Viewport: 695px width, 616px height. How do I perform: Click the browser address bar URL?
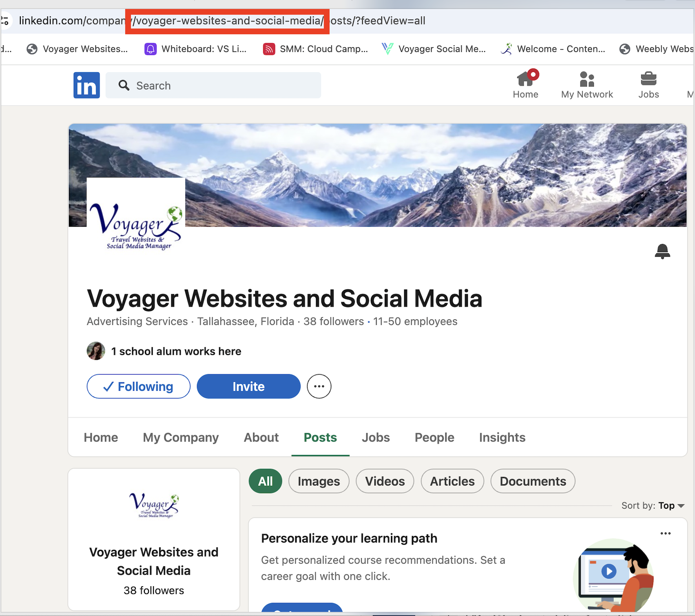click(222, 20)
